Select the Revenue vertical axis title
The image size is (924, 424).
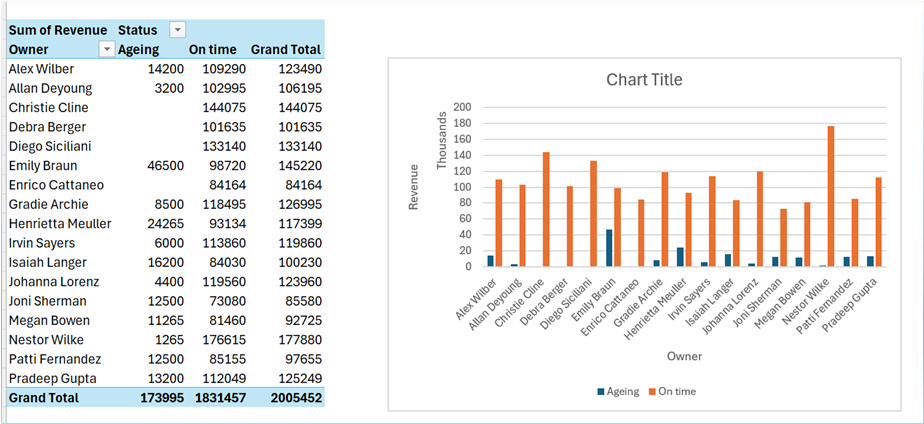point(413,186)
